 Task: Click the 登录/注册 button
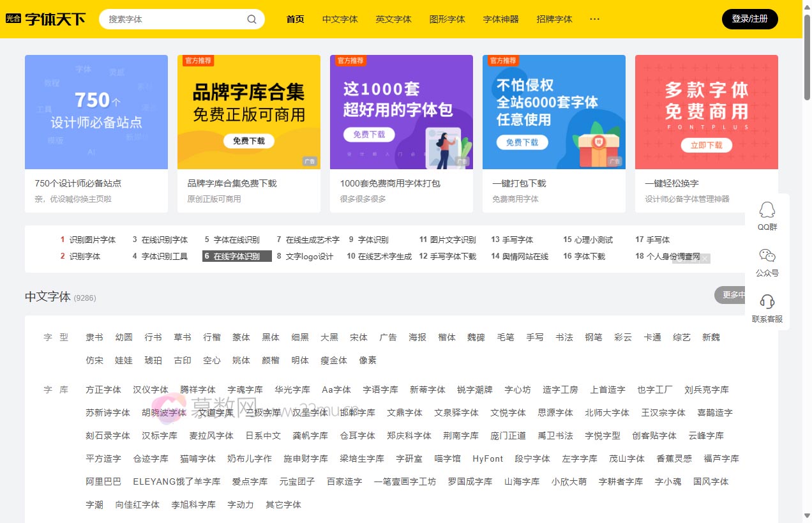pyautogui.click(x=749, y=19)
